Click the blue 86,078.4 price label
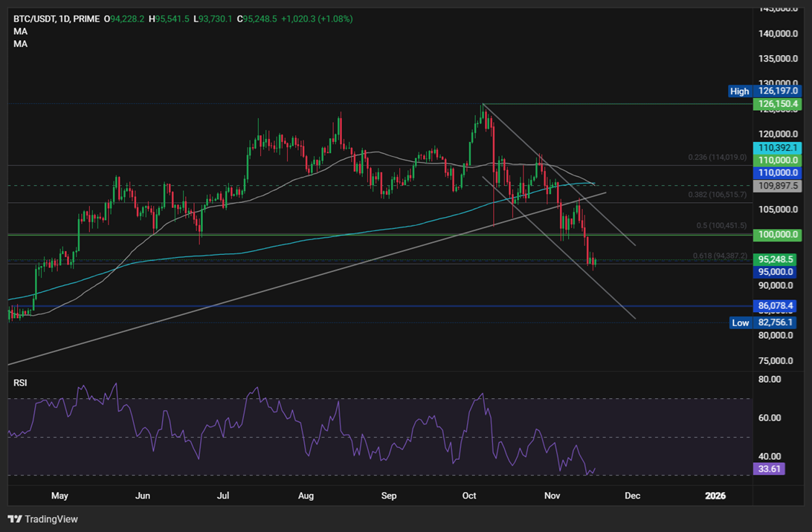 tap(776, 305)
